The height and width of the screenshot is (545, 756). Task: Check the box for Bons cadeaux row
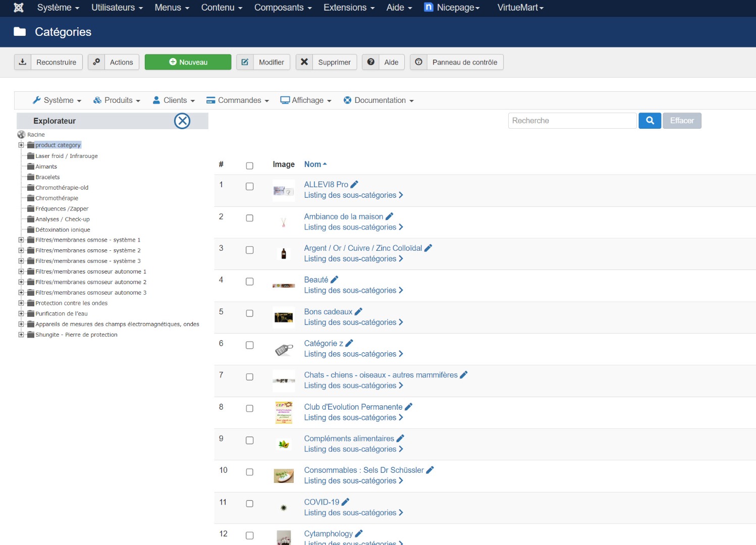click(249, 313)
